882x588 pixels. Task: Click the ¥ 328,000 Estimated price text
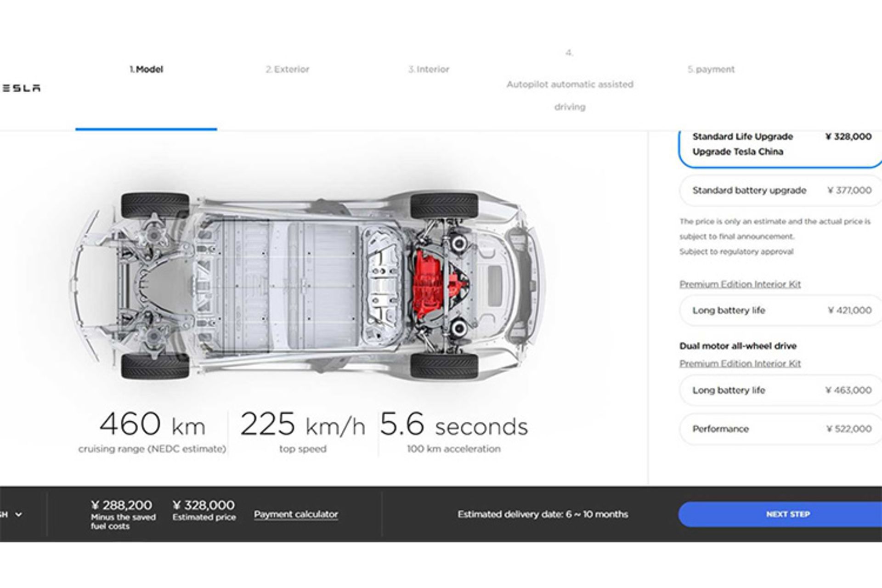[204, 510]
